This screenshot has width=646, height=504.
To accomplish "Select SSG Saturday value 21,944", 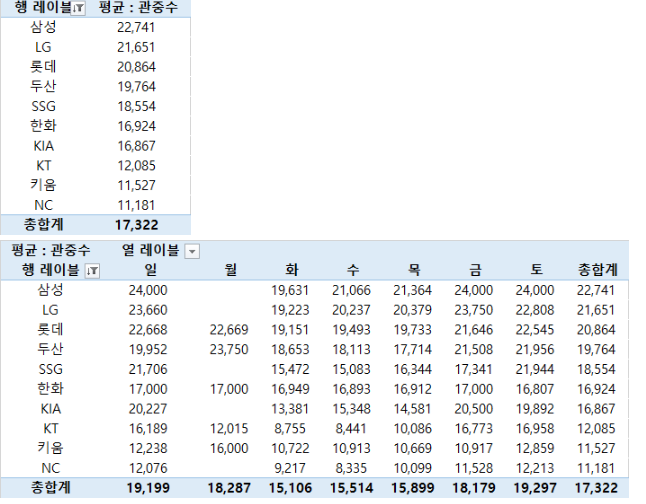I will 535,370.
